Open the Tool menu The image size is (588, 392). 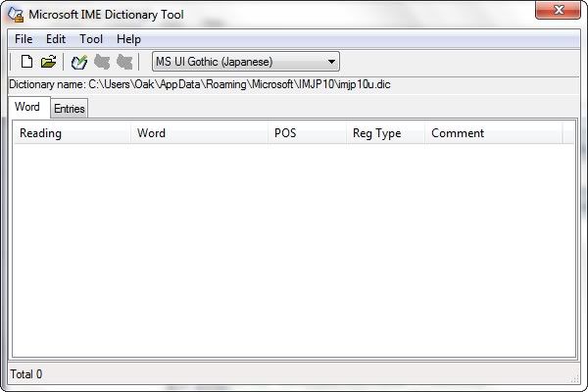[x=91, y=39]
